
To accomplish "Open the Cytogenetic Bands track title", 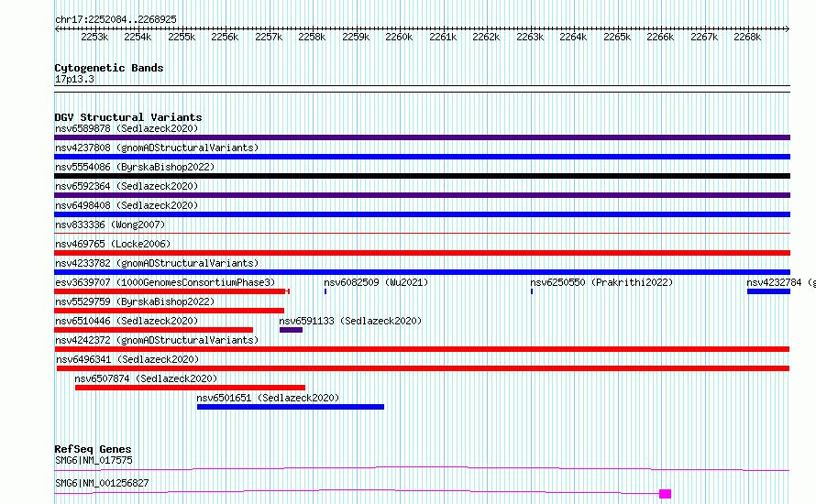I will click(x=109, y=68).
